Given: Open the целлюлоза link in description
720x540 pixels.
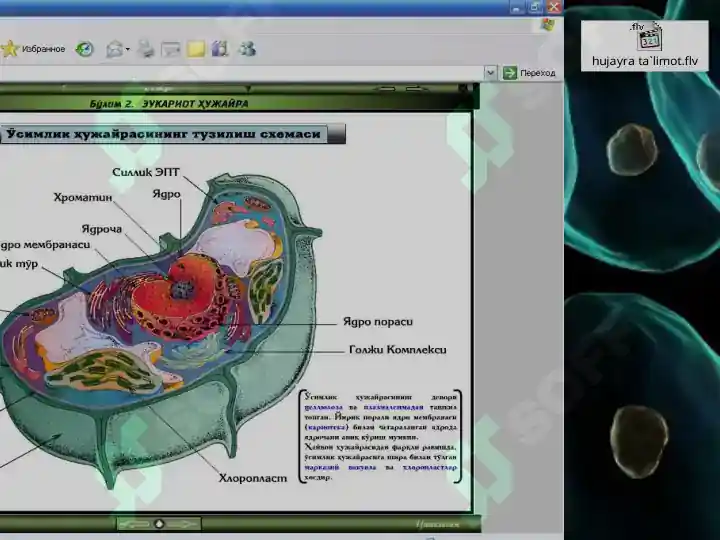Looking at the screenshot, I should tap(324, 407).
